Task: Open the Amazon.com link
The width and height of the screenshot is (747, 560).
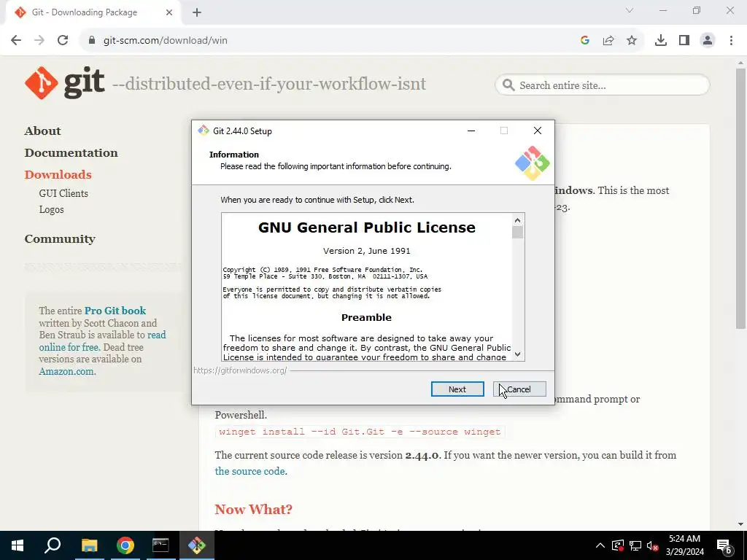Action: click(66, 371)
